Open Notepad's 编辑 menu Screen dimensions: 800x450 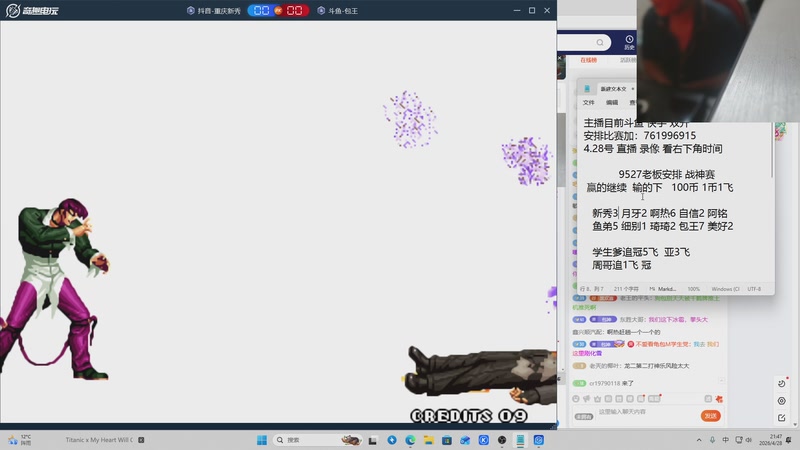[612, 103]
